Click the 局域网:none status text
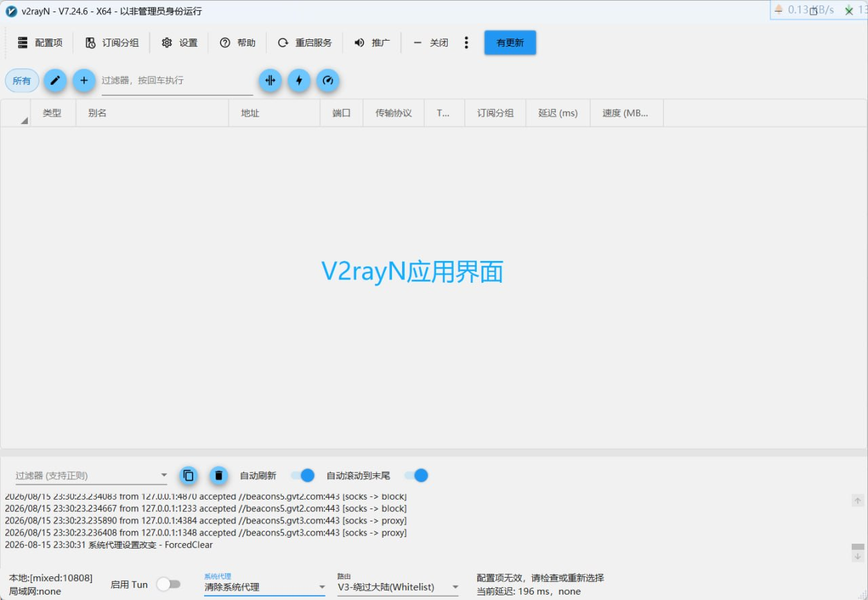868x600 pixels. [35, 591]
